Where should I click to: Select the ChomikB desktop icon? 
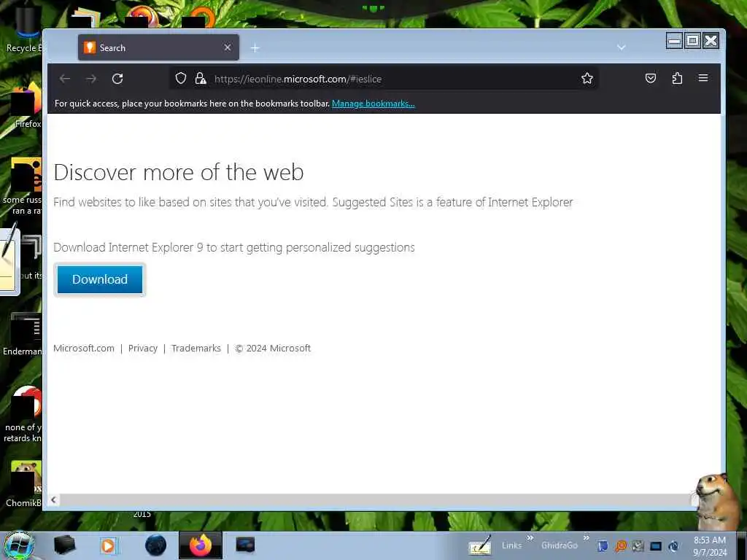click(x=23, y=483)
